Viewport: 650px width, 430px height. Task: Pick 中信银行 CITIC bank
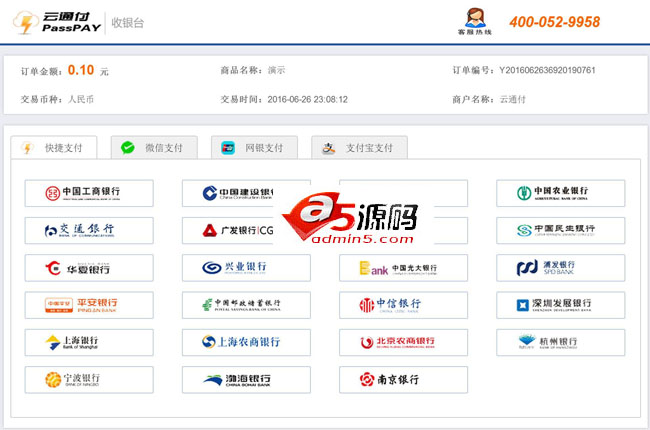click(x=403, y=305)
